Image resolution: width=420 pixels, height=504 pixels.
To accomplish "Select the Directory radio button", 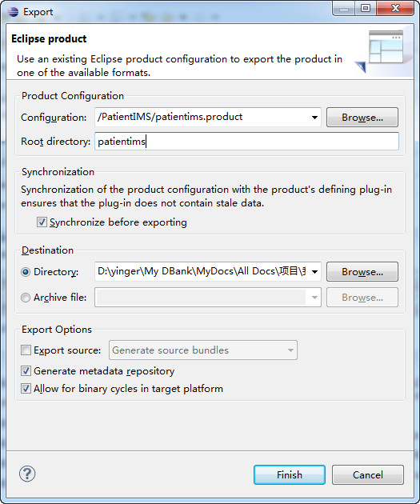I will pyautogui.click(x=26, y=272).
